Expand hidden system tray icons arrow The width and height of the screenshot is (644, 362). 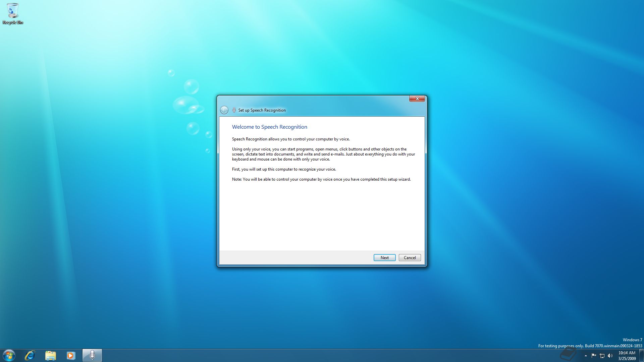click(x=586, y=356)
